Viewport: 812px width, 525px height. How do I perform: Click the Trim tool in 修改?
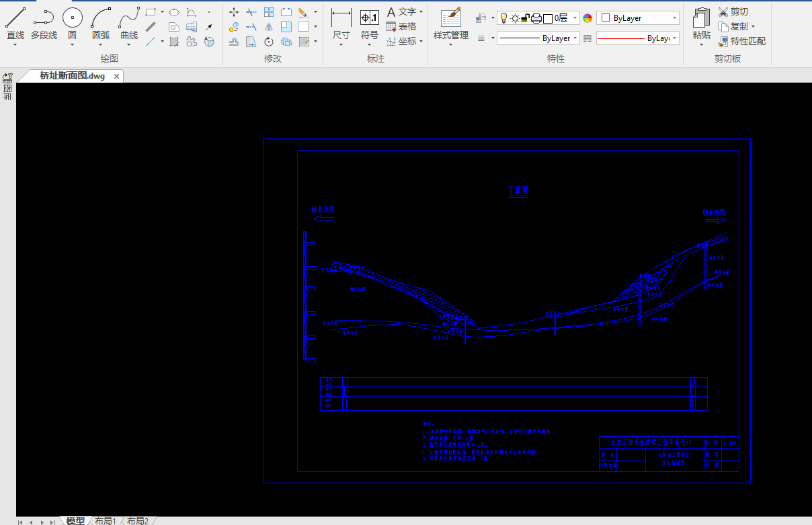pos(251,12)
